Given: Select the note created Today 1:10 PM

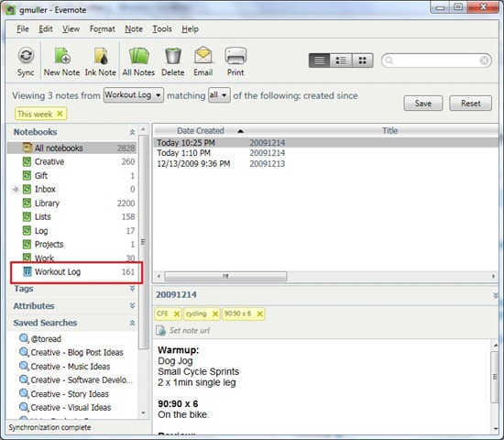Looking at the screenshot, I should tap(326, 153).
